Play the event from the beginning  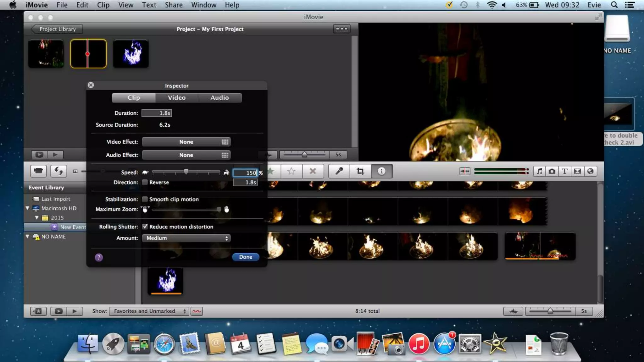(x=75, y=311)
